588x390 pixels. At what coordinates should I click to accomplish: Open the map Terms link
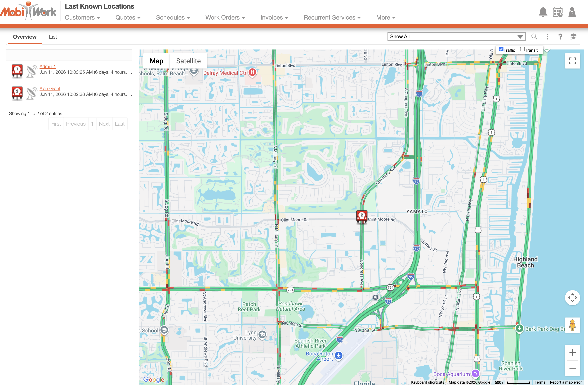(x=540, y=382)
